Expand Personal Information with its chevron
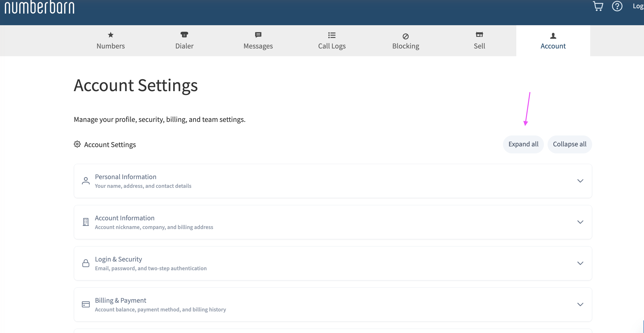 click(x=580, y=181)
